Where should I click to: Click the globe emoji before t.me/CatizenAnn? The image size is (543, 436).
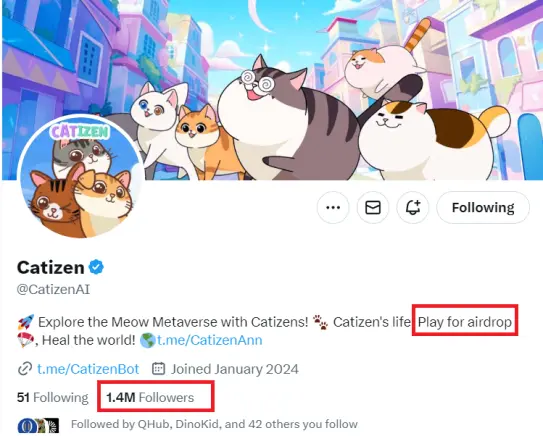(x=147, y=341)
